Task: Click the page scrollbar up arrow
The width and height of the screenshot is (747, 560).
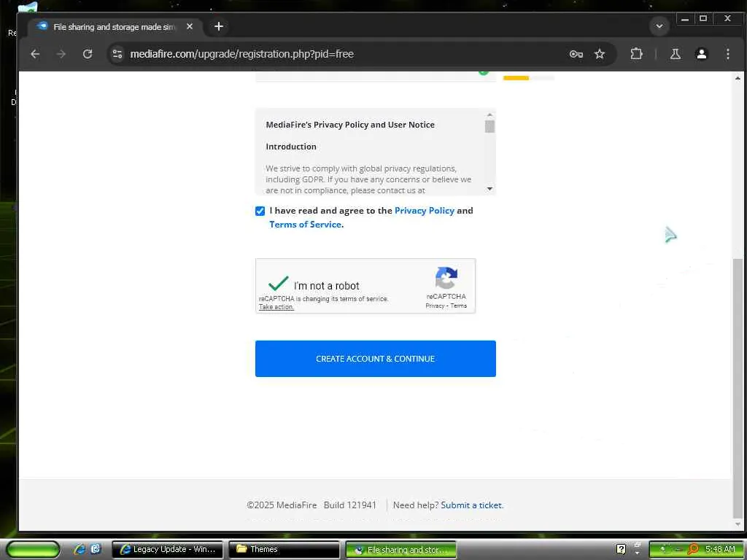Action: 738,78
